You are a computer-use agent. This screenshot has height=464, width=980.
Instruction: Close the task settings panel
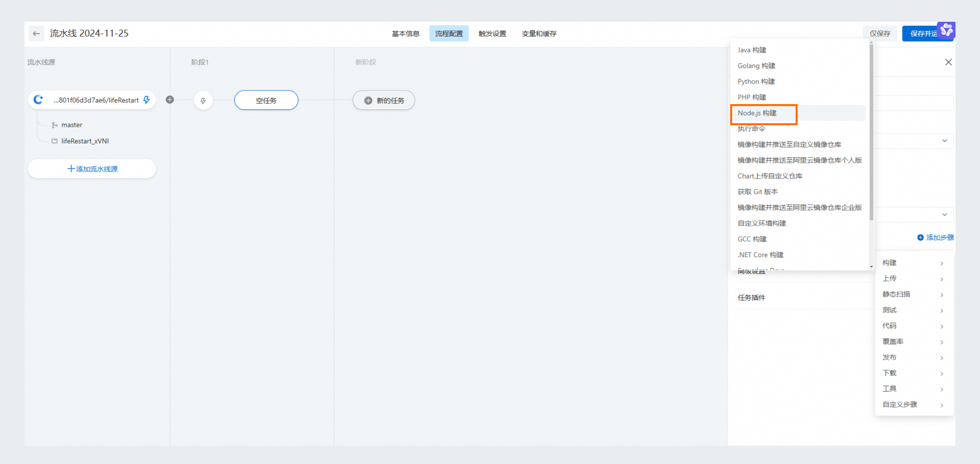coord(948,62)
